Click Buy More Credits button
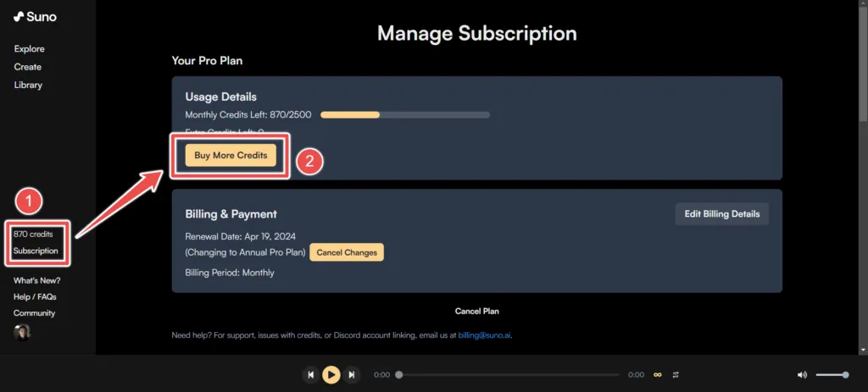 (231, 156)
